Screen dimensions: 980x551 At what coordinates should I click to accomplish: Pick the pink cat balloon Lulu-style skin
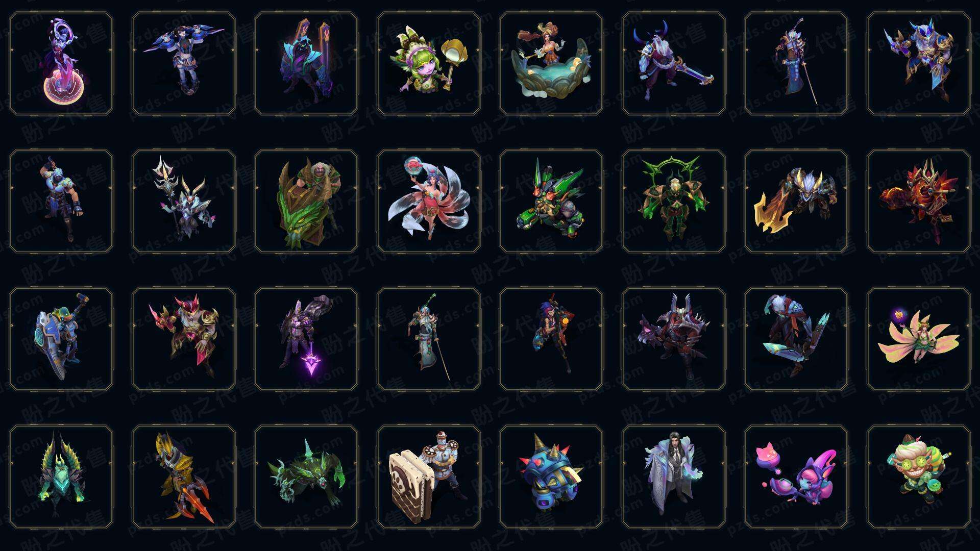796,477
